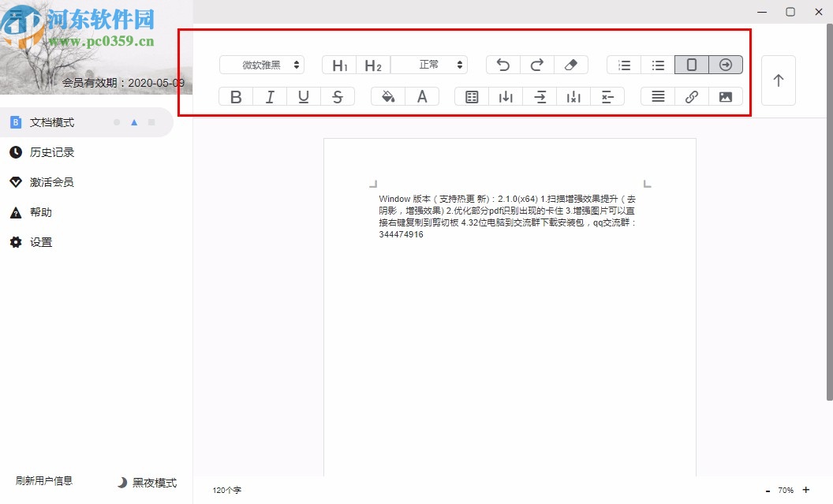Insert an image
Image resolution: width=833 pixels, height=504 pixels.
point(726,97)
